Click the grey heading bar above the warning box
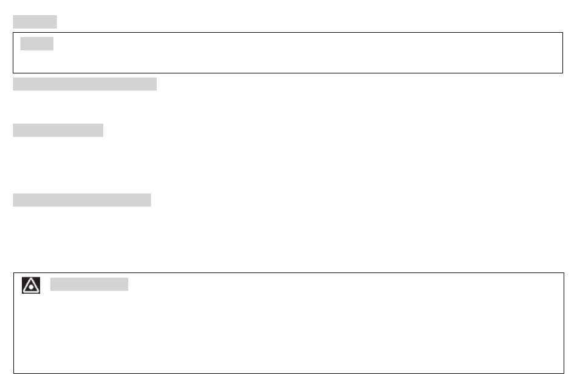Viewport: 577px width, 392px height. [82, 200]
